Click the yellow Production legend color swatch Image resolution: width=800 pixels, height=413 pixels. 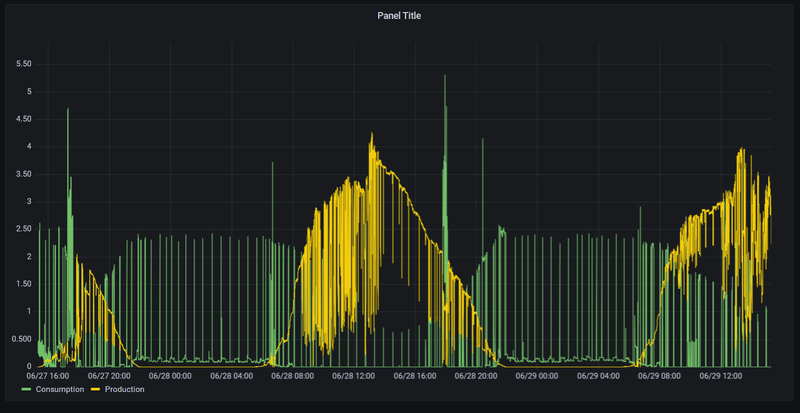[95, 390]
